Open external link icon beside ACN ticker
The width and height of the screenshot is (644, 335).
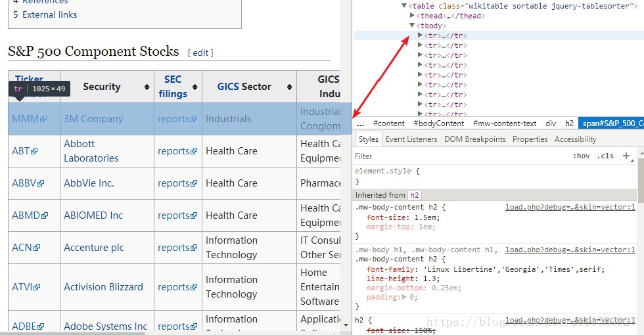click(x=37, y=248)
